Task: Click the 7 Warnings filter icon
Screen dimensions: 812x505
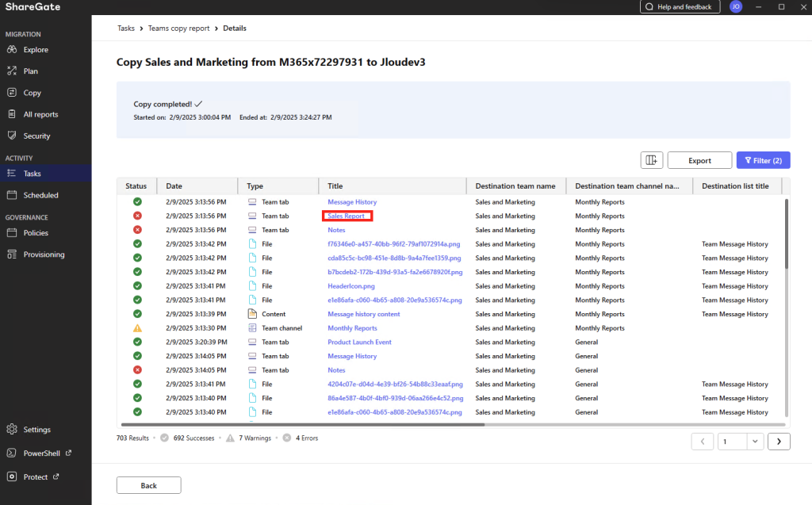Action: 230,438
